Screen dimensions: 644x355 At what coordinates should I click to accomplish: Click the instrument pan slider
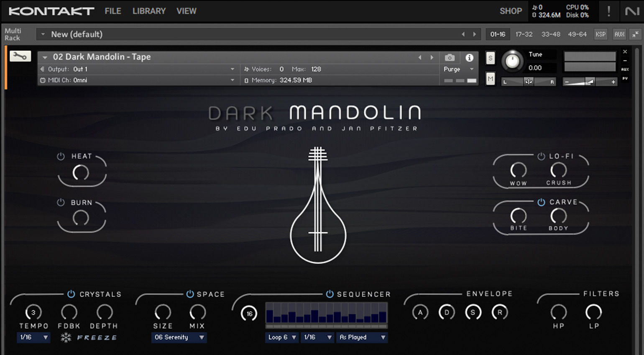pos(529,82)
